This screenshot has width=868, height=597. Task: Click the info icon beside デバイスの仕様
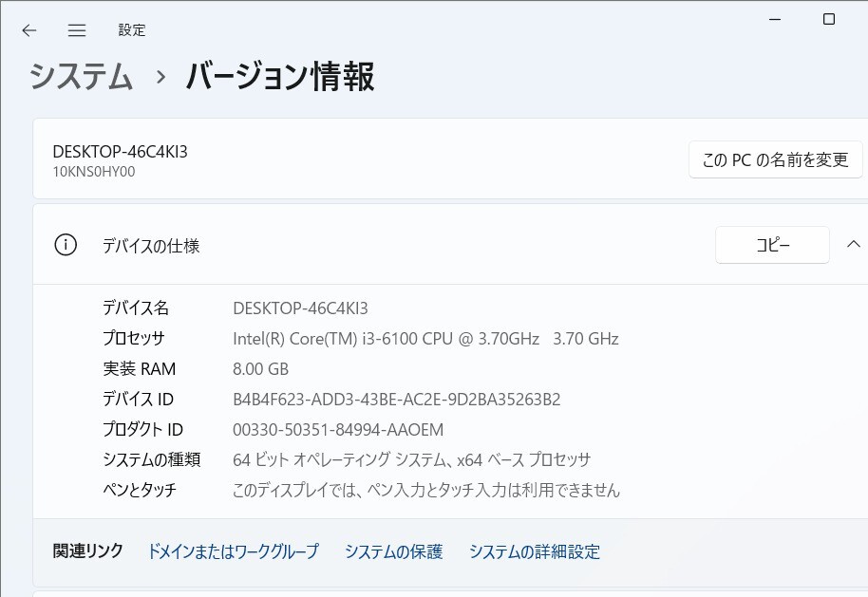[64, 244]
